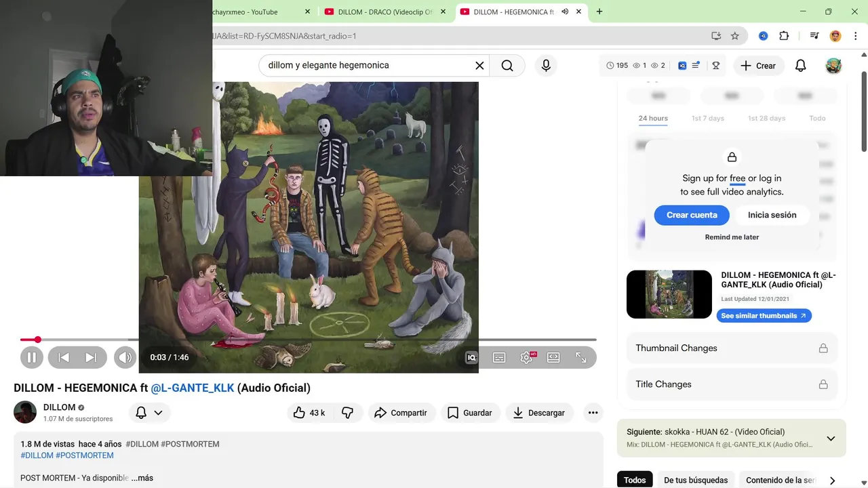This screenshot has width=868, height=488.
Task: Open the Crear menu
Action: (758, 66)
